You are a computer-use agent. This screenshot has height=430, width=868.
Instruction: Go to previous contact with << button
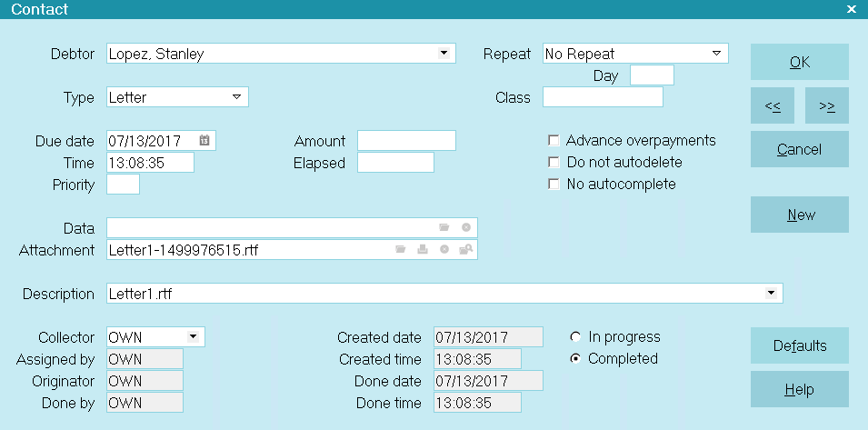pyautogui.click(x=773, y=105)
